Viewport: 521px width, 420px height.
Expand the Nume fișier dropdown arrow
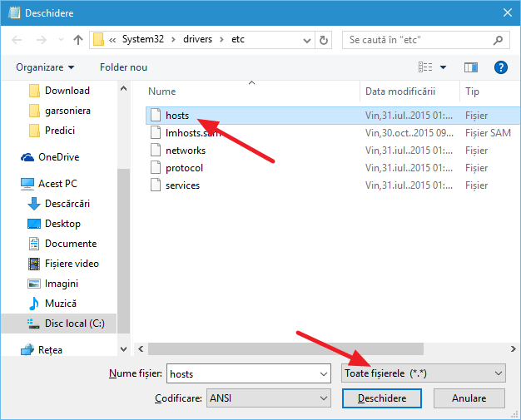(x=324, y=374)
